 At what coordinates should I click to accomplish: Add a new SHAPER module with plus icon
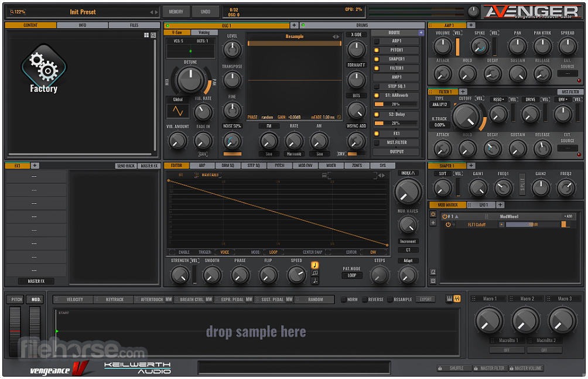point(471,166)
